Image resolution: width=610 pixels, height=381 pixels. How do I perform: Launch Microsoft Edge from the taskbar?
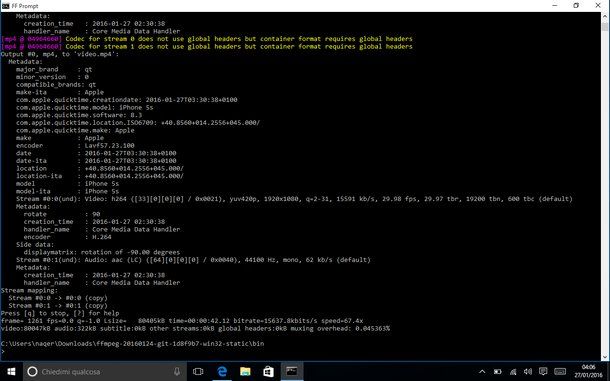pos(222,372)
